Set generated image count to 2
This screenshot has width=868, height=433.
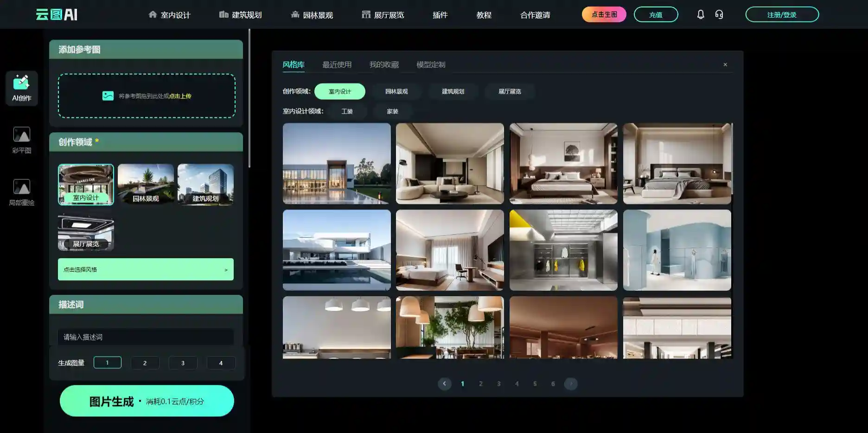point(145,363)
